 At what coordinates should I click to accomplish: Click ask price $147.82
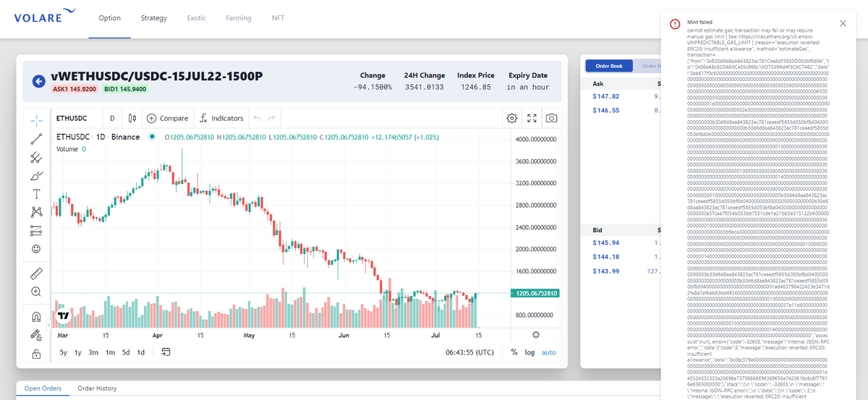(605, 96)
